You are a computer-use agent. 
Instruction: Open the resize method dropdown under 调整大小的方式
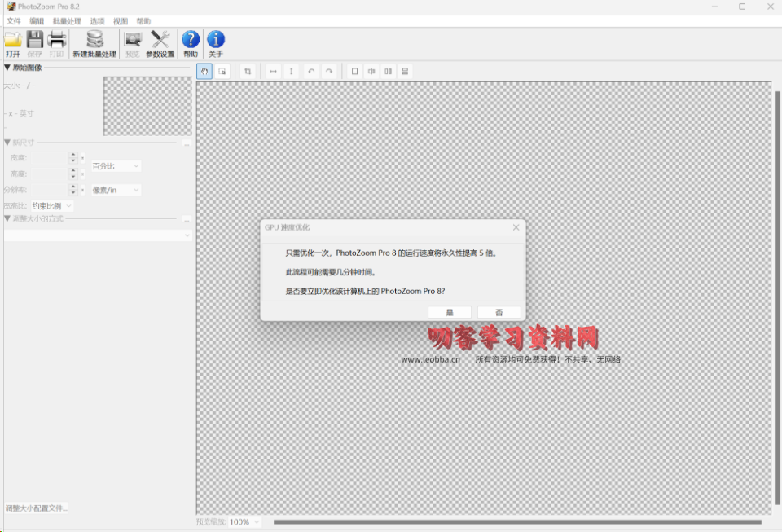(x=98, y=235)
